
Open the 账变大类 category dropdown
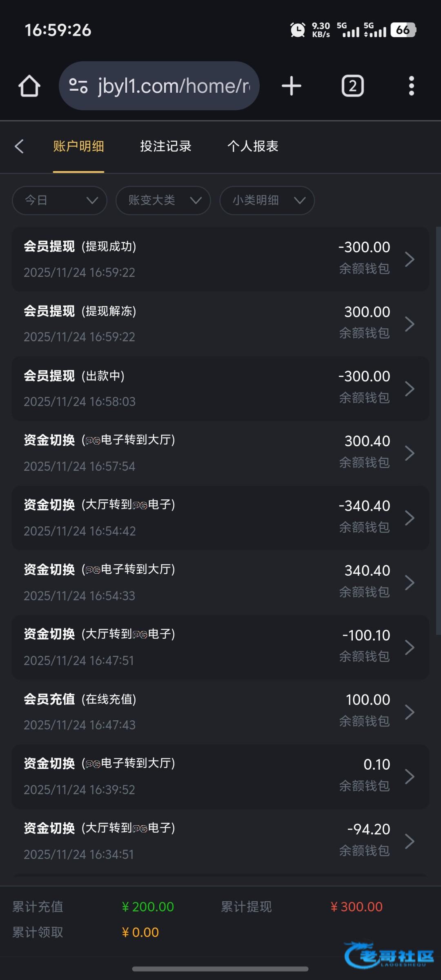point(163,200)
